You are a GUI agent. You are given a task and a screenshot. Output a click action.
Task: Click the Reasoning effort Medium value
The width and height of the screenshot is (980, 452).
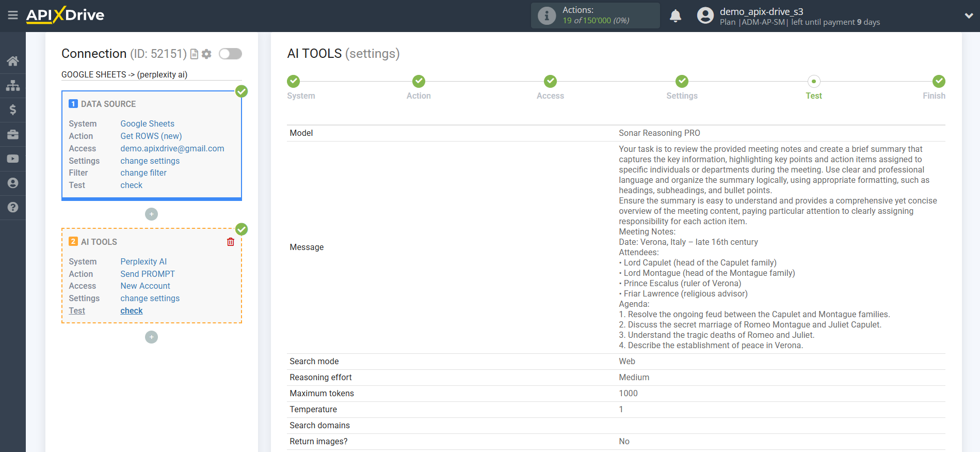pos(634,377)
